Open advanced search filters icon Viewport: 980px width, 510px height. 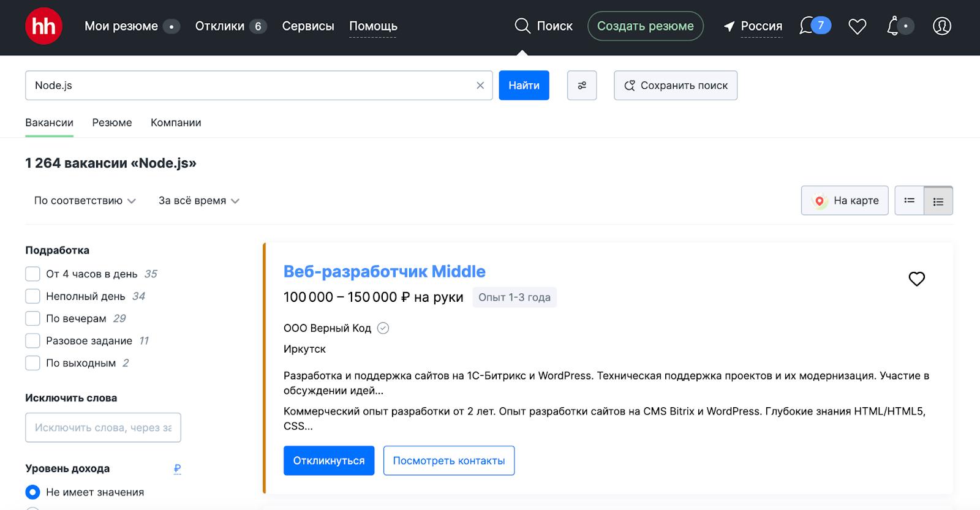pos(582,86)
